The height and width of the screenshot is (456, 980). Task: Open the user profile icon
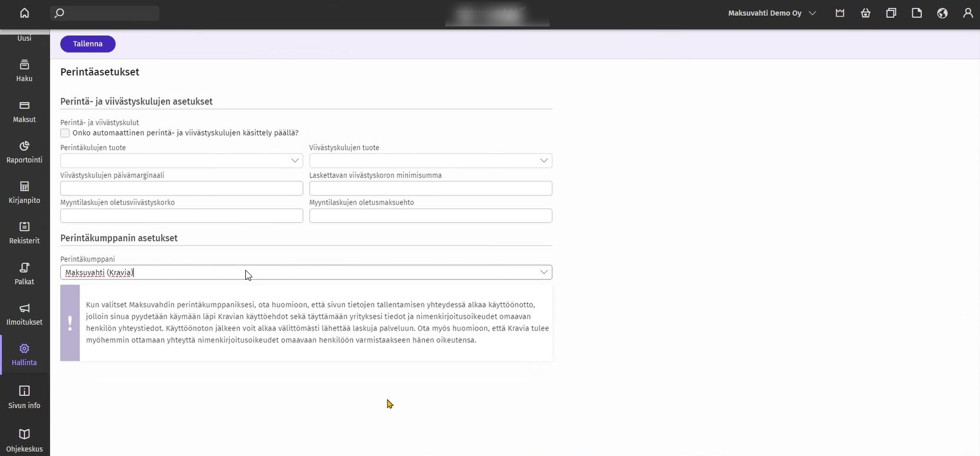[968, 13]
